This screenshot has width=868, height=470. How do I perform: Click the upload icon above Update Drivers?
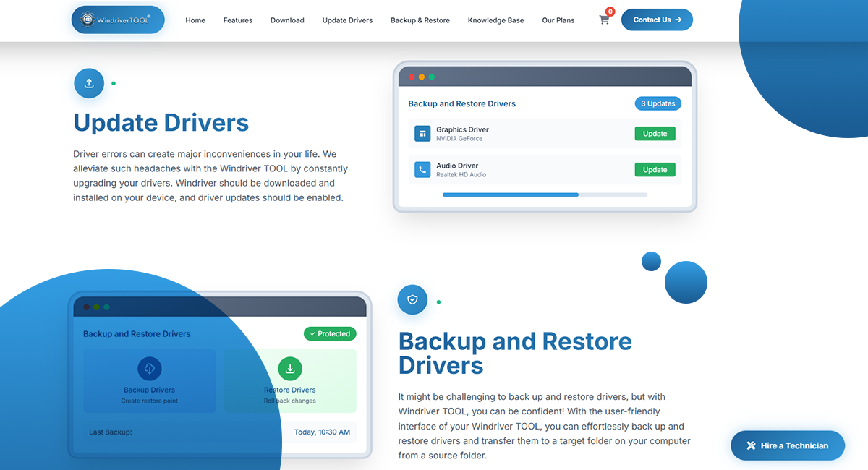pyautogui.click(x=89, y=83)
